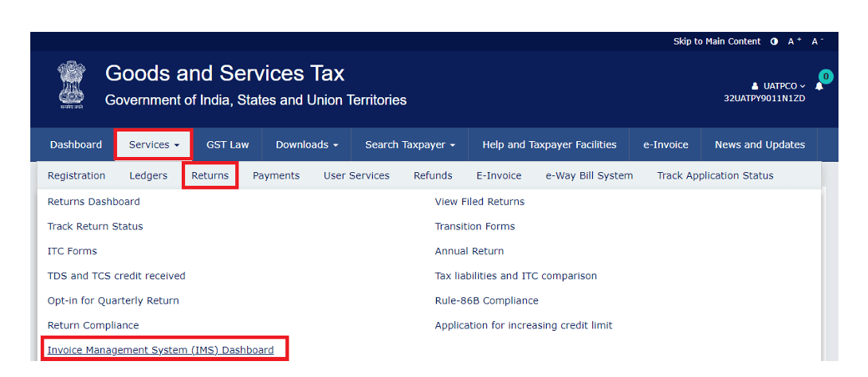This screenshot has height=377, width=868.
Task: Expand the Services dropdown menu
Action: coord(154,144)
